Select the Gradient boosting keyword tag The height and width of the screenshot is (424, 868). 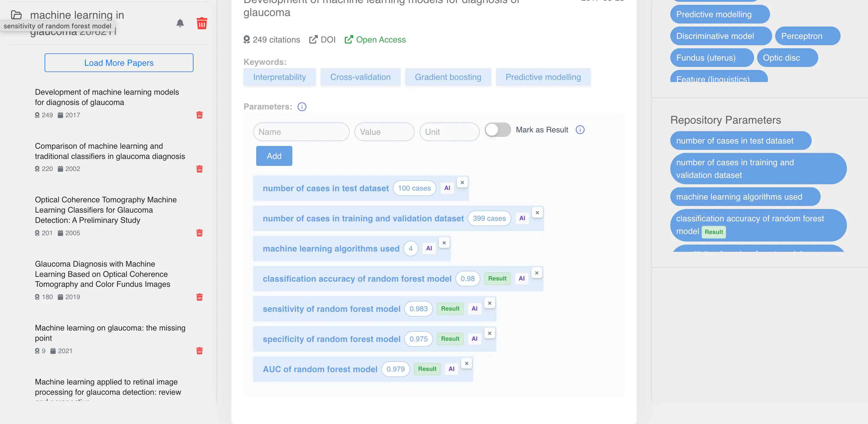point(448,77)
